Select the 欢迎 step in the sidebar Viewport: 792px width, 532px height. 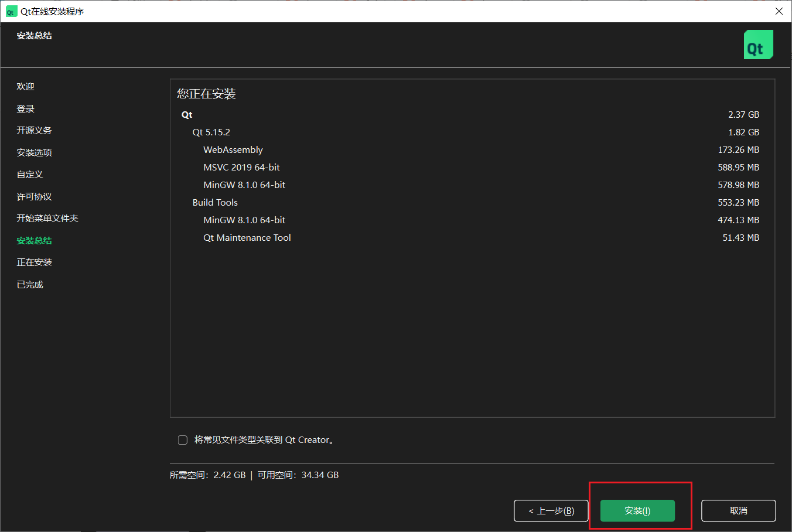pyautogui.click(x=25, y=86)
